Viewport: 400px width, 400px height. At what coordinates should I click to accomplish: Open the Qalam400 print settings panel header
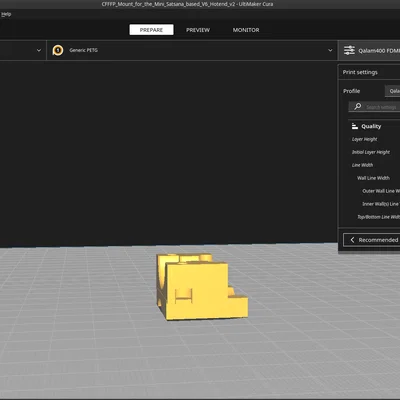(x=369, y=50)
